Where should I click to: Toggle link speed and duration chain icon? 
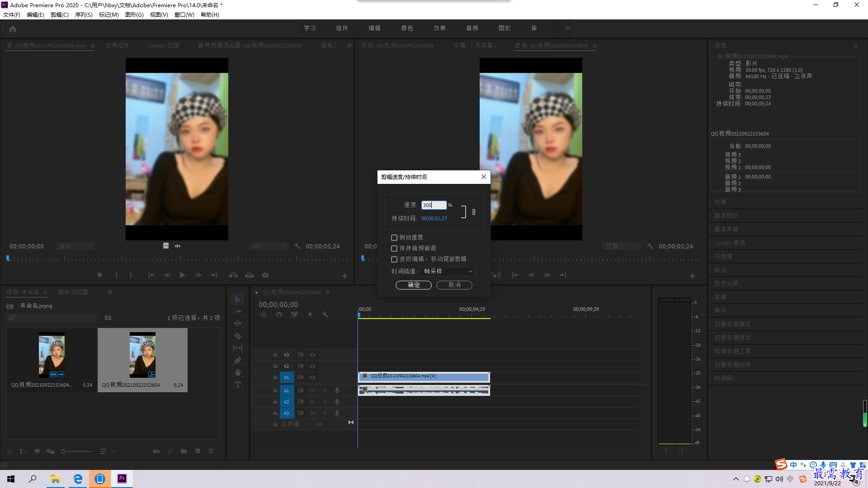tap(474, 212)
